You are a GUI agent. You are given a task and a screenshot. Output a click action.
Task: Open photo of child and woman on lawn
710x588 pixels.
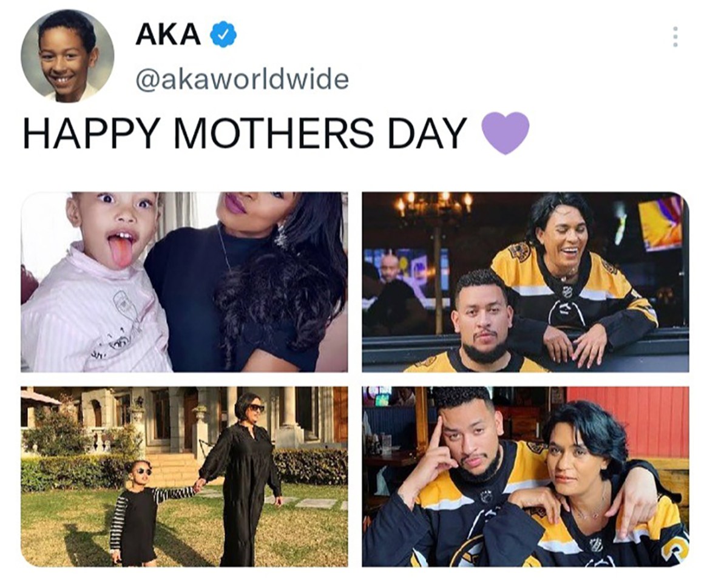pyautogui.click(x=184, y=476)
